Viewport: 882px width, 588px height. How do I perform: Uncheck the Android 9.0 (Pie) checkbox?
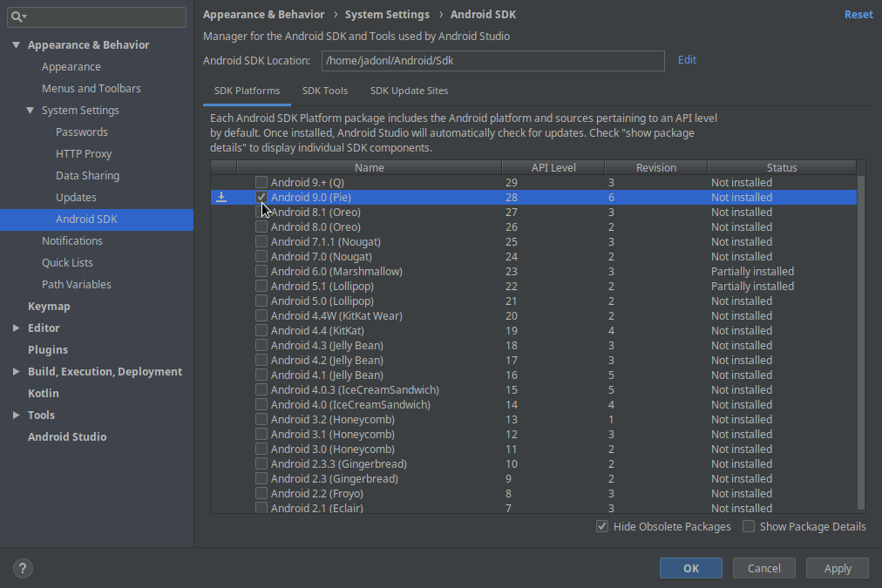[x=261, y=198]
